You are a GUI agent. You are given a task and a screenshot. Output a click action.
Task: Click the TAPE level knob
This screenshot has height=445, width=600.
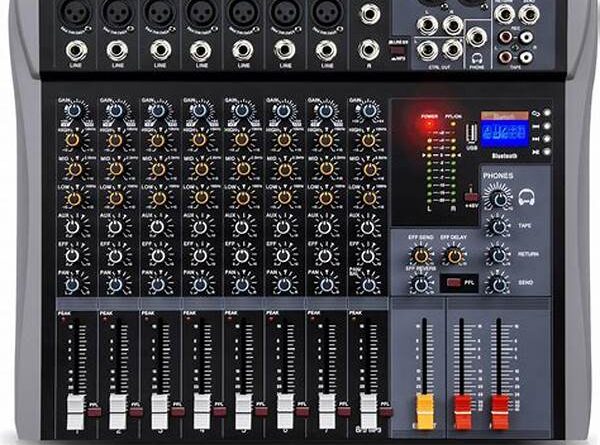click(496, 228)
